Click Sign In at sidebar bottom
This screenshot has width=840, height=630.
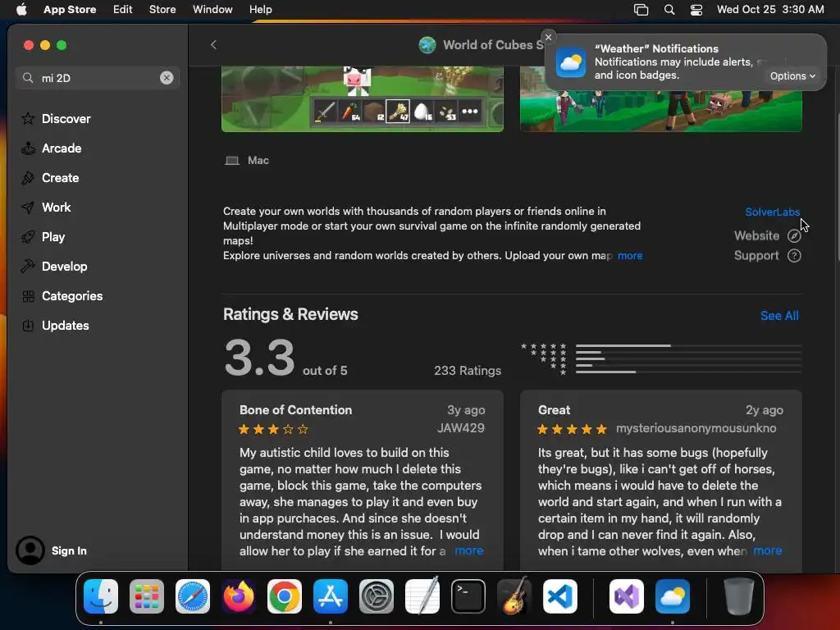69,550
